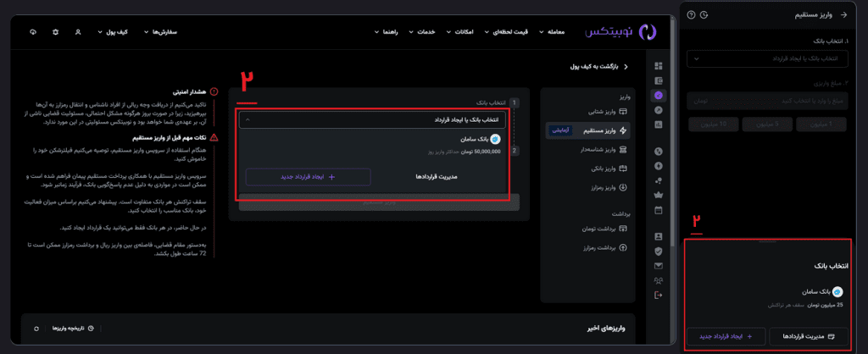Image resolution: width=868 pixels, height=354 pixels.
Task: Open the settings gear icon in header
Action: coord(56,31)
